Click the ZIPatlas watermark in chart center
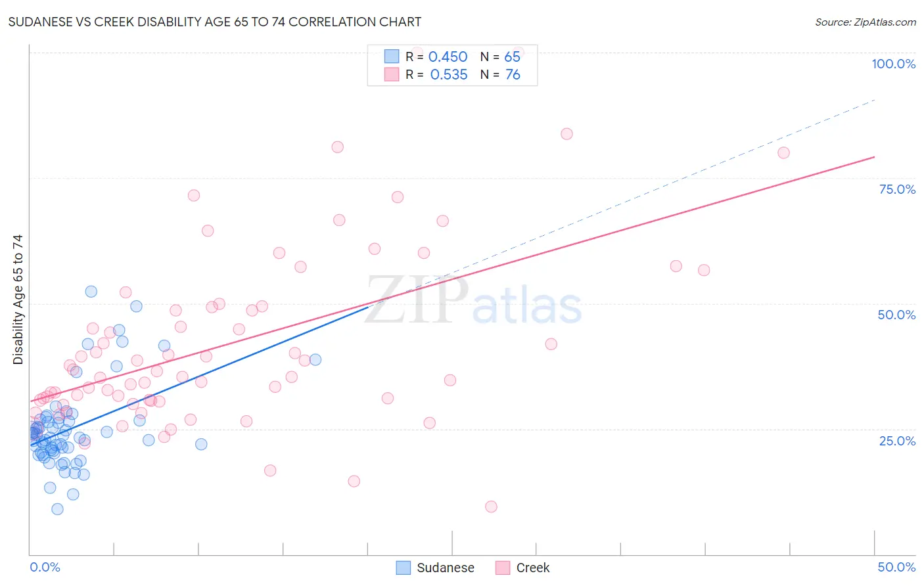 point(473,302)
